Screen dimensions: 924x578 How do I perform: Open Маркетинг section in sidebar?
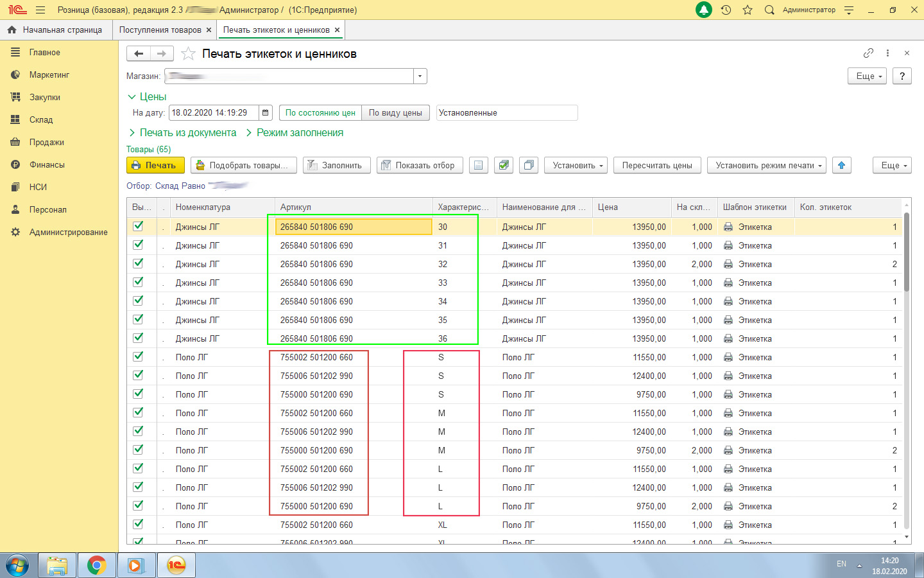[x=49, y=75]
